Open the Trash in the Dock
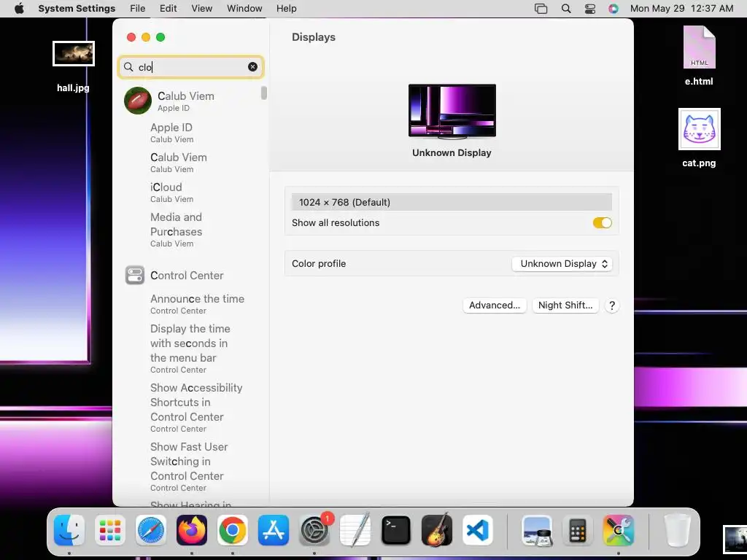This screenshot has width=747, height=560. 677,530
